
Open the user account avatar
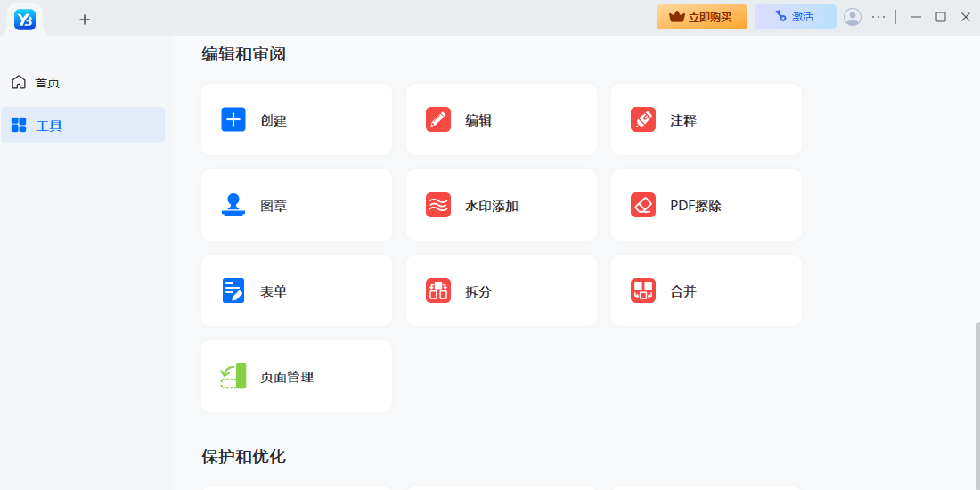pyautogui.click(x=853, y=17)
